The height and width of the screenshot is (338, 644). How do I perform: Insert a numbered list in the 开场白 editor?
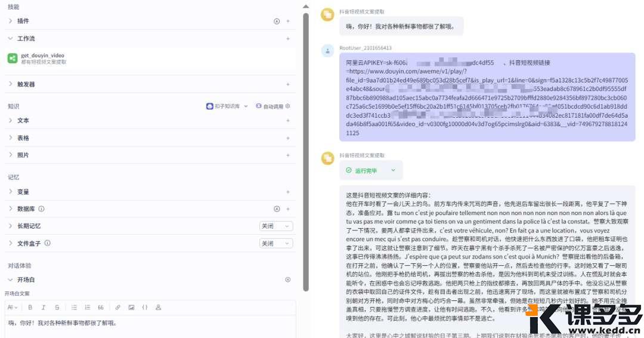[88, 307]
